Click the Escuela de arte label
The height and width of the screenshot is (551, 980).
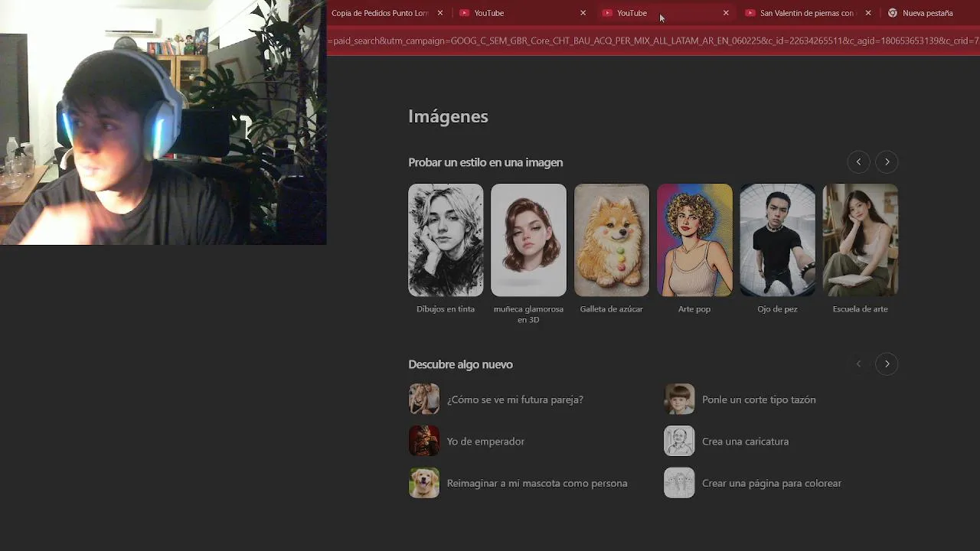pyautogui.click(x=861, y=309)
